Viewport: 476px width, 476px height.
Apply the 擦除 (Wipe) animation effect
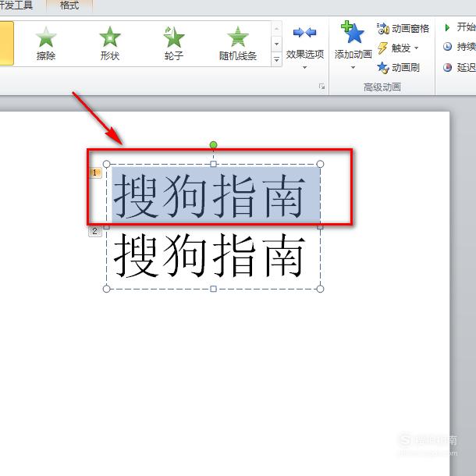tap(46, 44)
